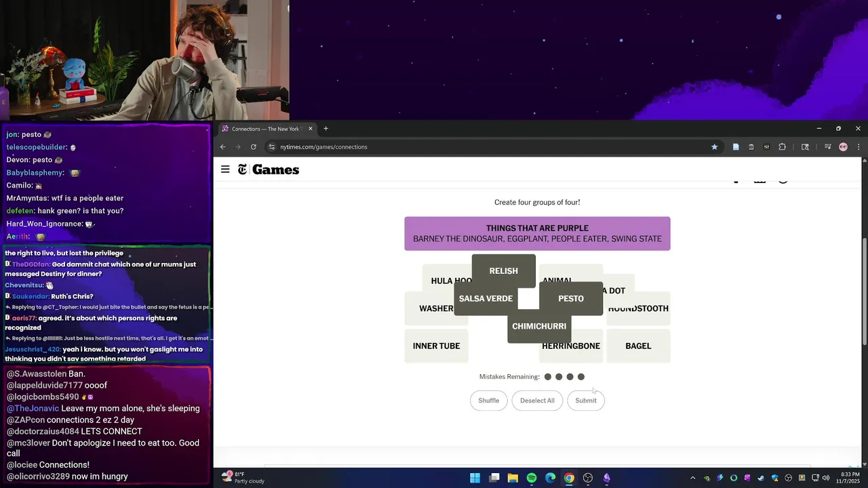Screen dimensions: 868x488
Task: Click the site info icon beside the URL
Action: pos(271,147)
